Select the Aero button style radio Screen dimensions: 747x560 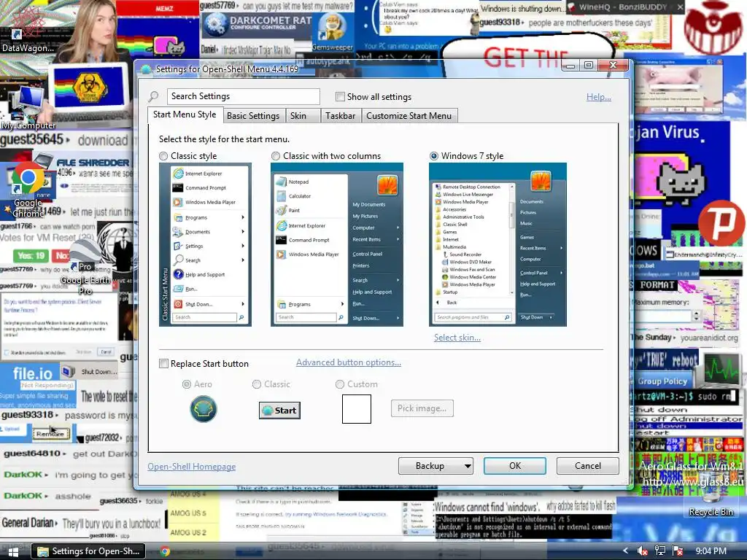pyautogui.click(x=187, y=384)
